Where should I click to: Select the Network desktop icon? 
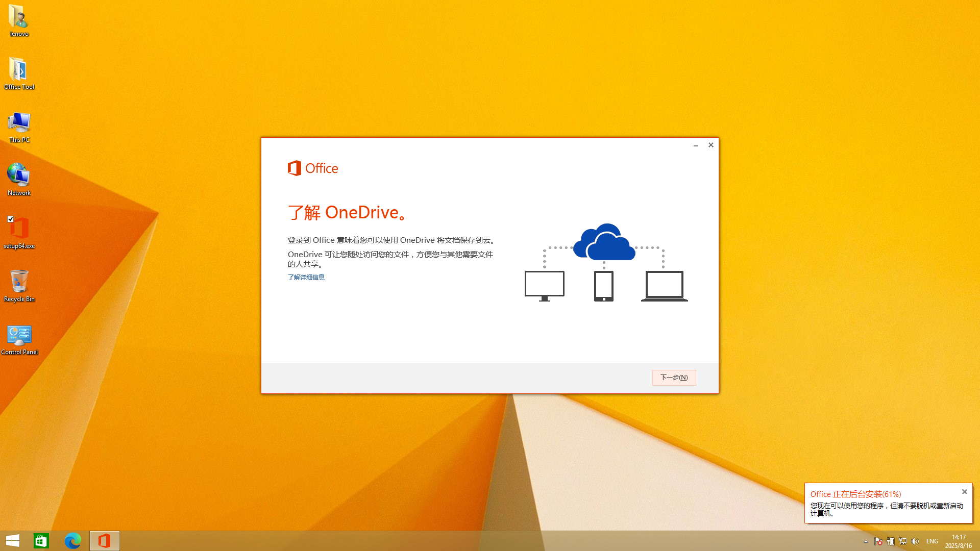coord(19,176)
